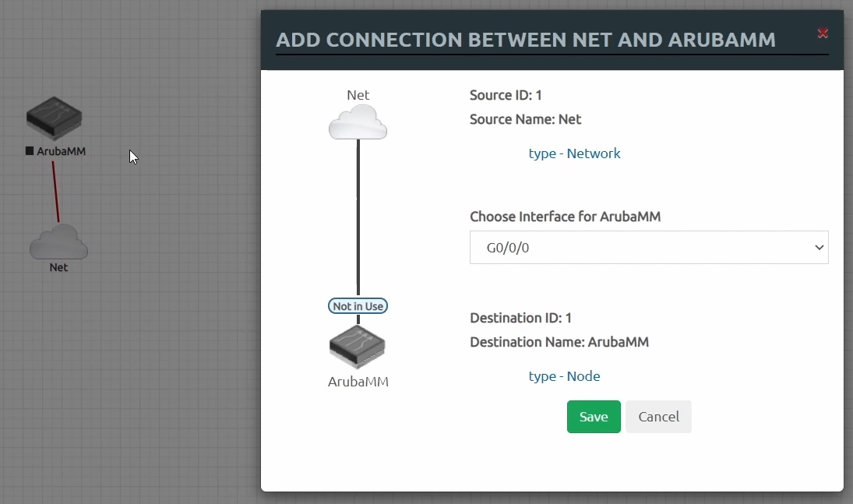
Task: Cancel adding the connection
Action: coord(658,417)
